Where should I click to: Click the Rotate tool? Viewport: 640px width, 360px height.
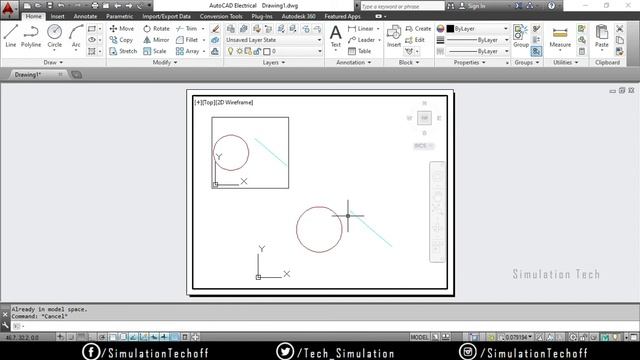156,29
